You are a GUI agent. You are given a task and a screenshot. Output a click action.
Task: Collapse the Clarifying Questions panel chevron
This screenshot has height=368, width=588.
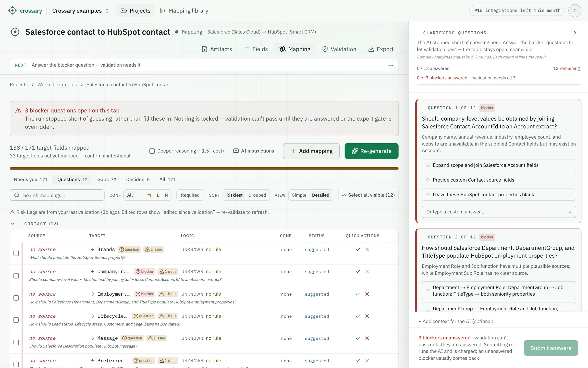pos(575,33)
